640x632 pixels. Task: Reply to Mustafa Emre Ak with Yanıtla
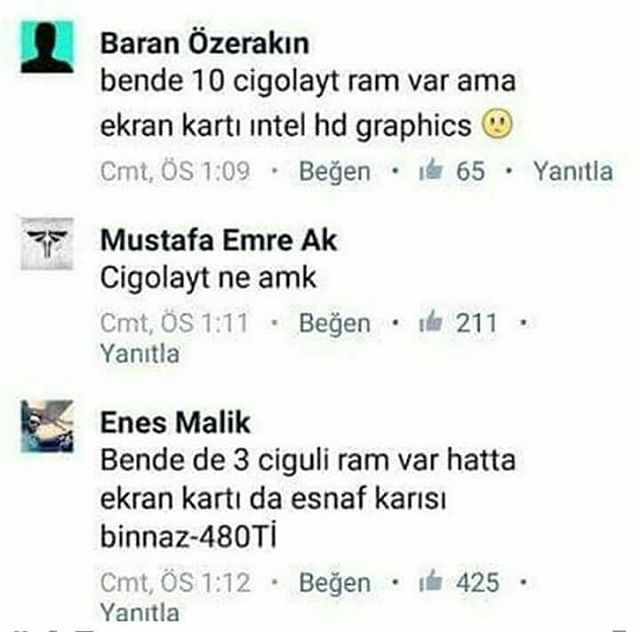[x=140, y=354]
